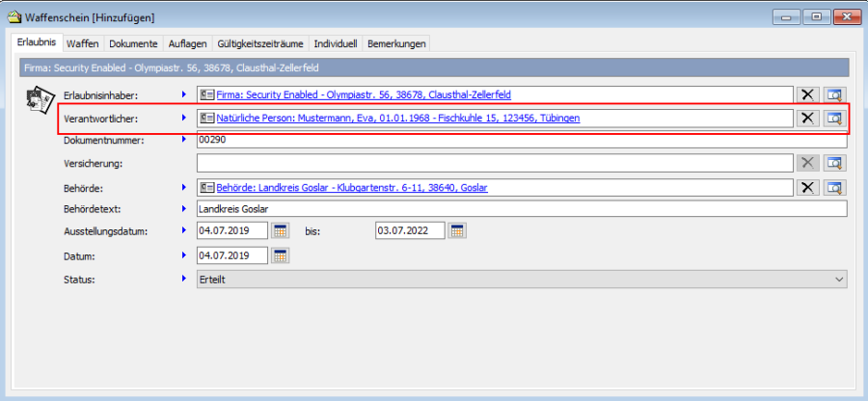Focus the Behördetext input field
This screenshot has width=868, height=401.
[x=521, y=209]
